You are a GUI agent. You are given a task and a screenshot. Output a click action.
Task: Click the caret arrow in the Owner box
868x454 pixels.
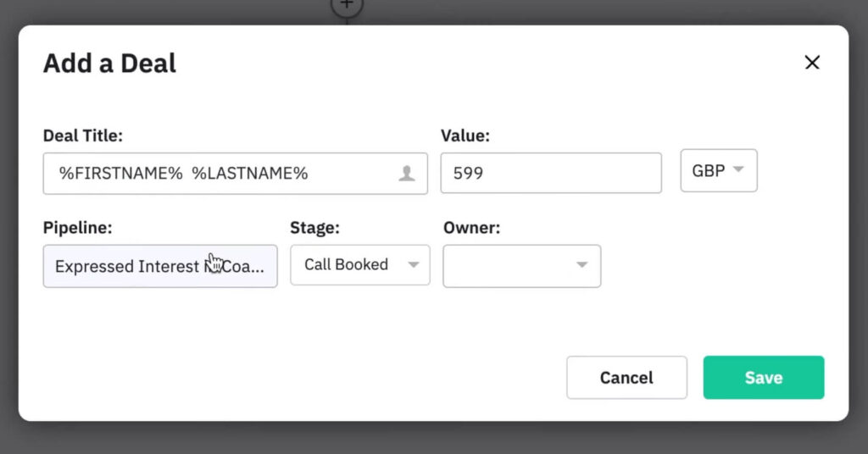(582, 265)
